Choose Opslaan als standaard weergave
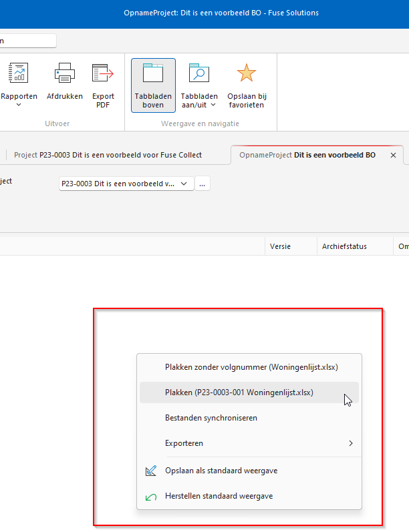 pos(249,471)
